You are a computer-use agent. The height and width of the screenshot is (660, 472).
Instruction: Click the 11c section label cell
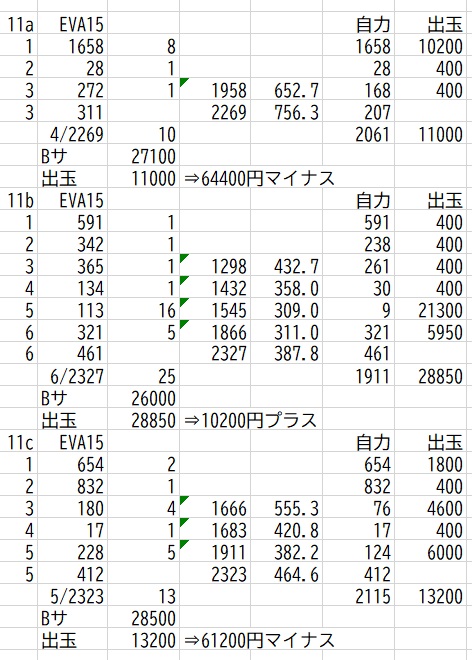(19, 442)
